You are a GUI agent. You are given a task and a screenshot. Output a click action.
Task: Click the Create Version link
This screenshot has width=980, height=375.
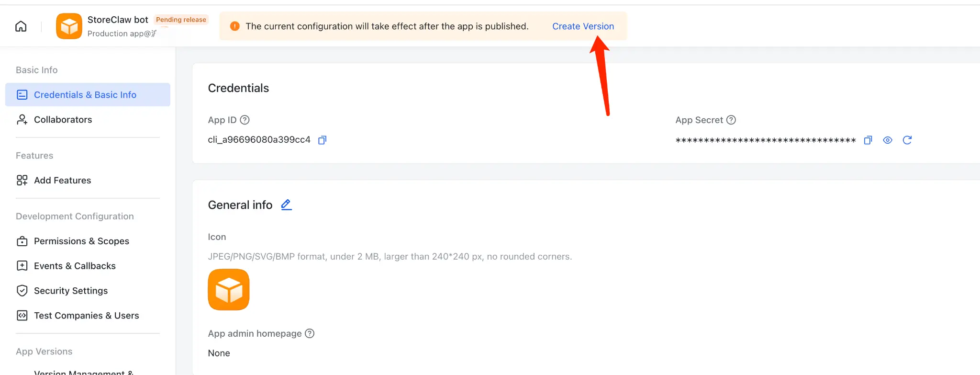583,26
